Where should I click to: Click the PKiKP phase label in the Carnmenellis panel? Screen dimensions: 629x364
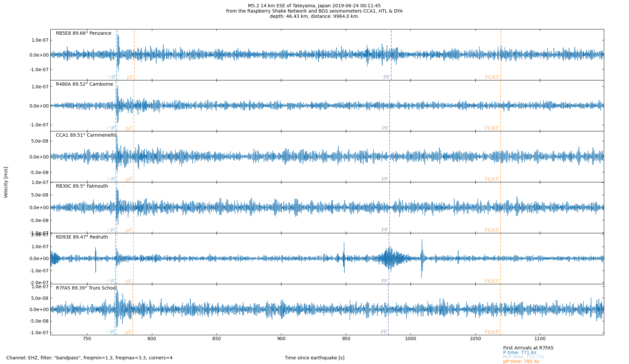[492, 179]
